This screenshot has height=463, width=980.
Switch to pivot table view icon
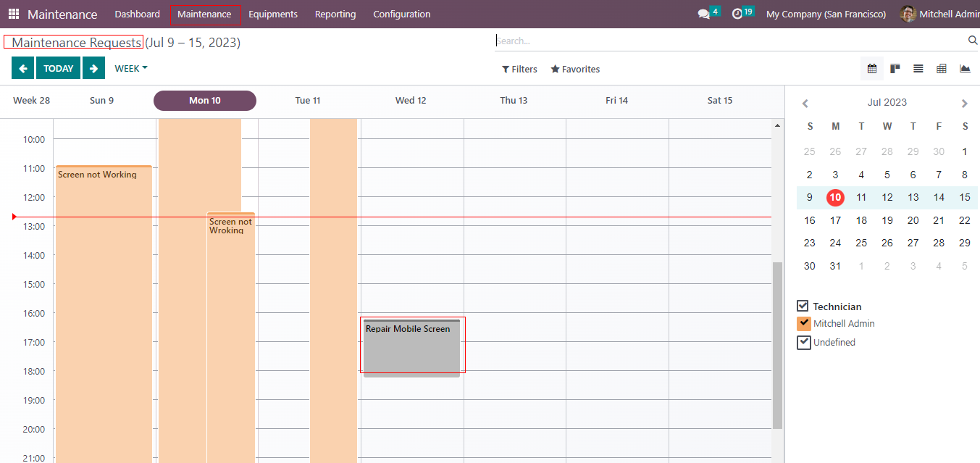[942, 69]
